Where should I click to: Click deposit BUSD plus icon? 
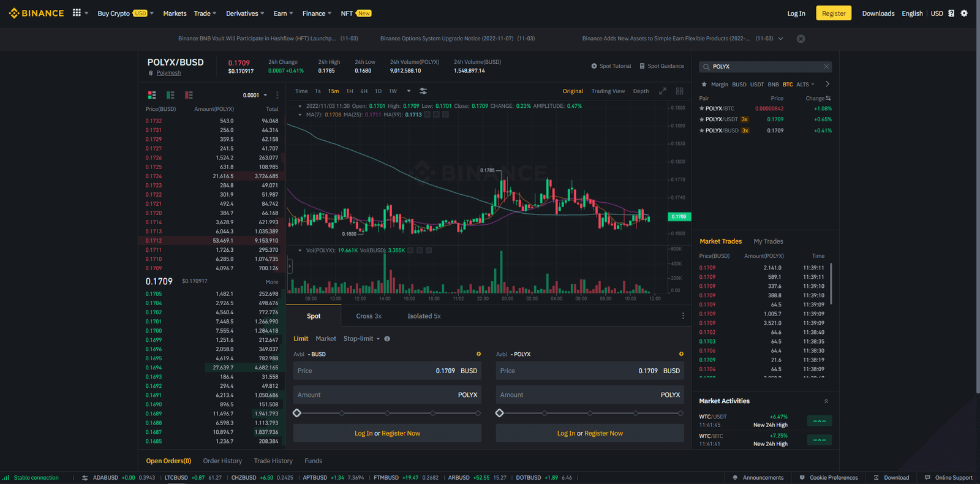479,354
